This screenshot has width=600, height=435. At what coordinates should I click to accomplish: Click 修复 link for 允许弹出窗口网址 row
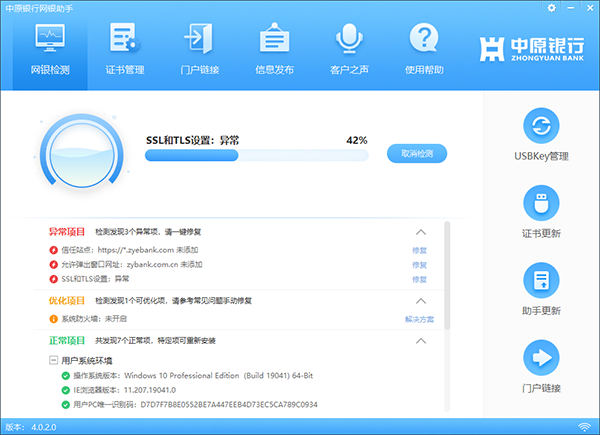coord(419,265)
